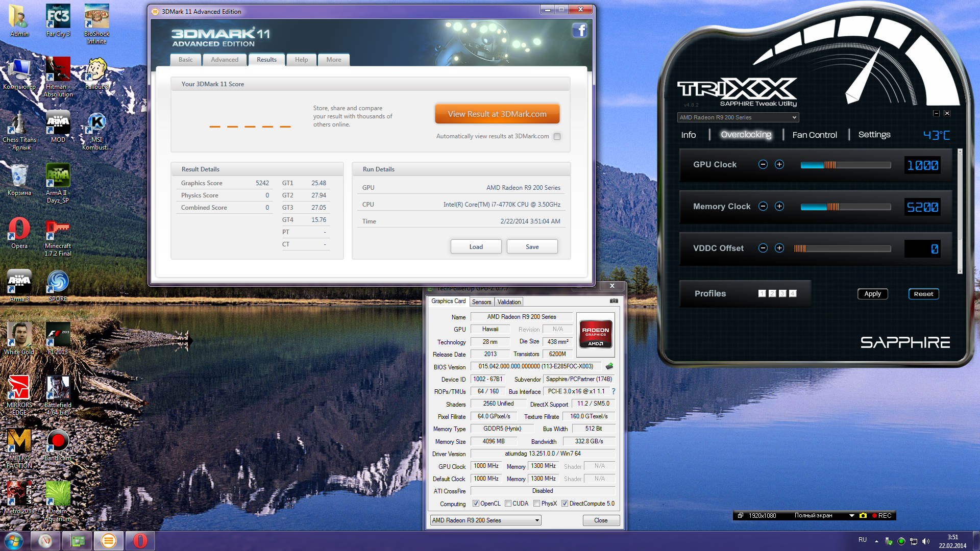980x551 pixels.
Task: Click View Result at 3DMark.com button
Action: (x=497, y=114)
